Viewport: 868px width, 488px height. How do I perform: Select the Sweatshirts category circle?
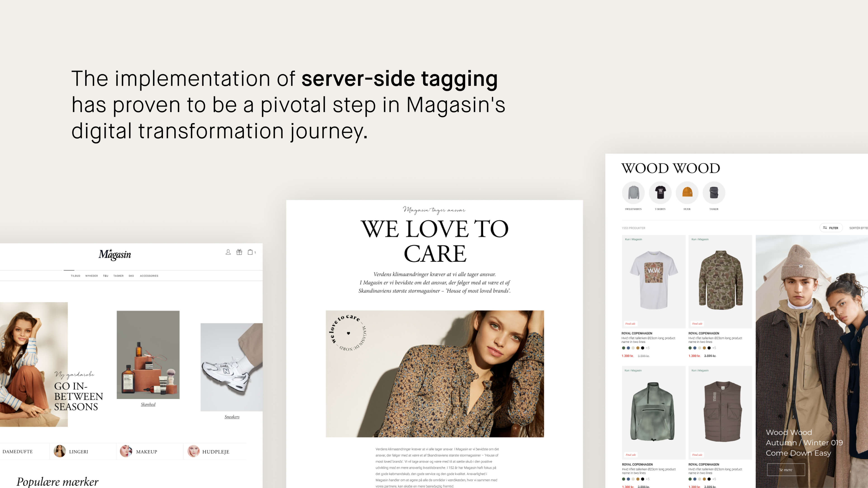(633, 193)
